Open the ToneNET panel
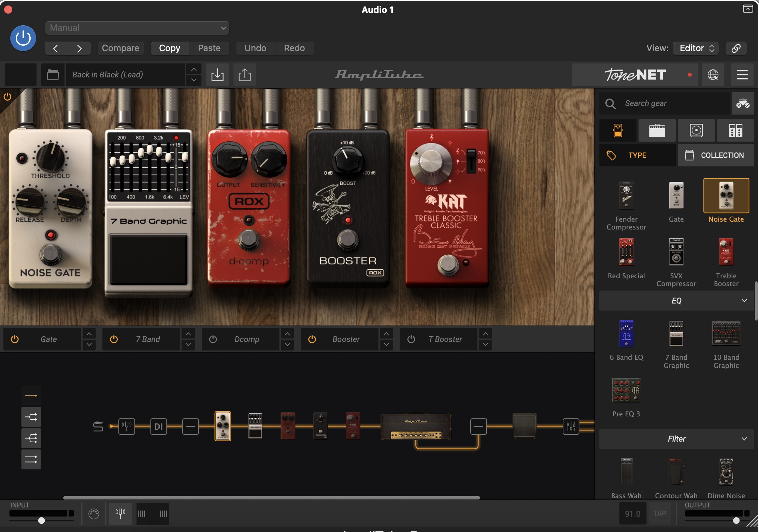 [635, 74]
